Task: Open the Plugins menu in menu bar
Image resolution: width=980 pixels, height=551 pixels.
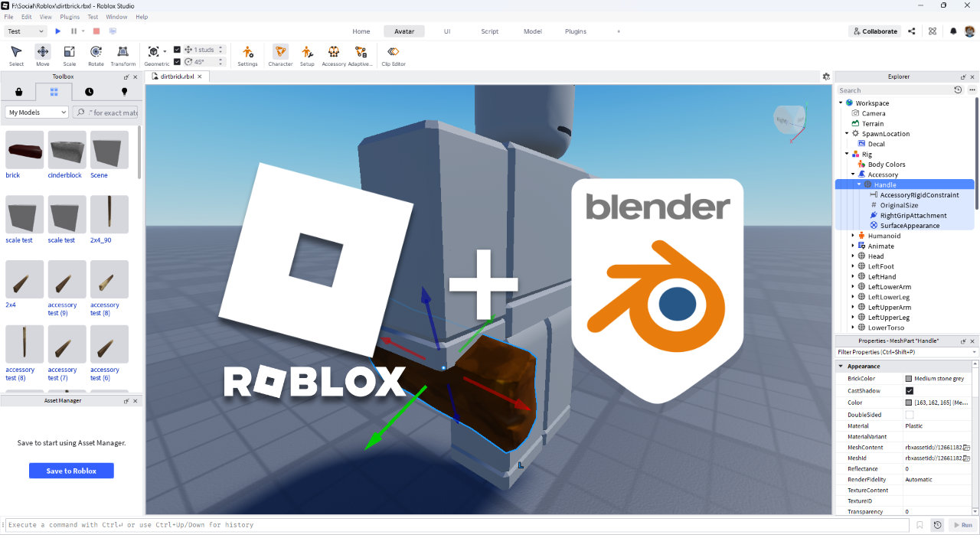Action: coord(70,17)
